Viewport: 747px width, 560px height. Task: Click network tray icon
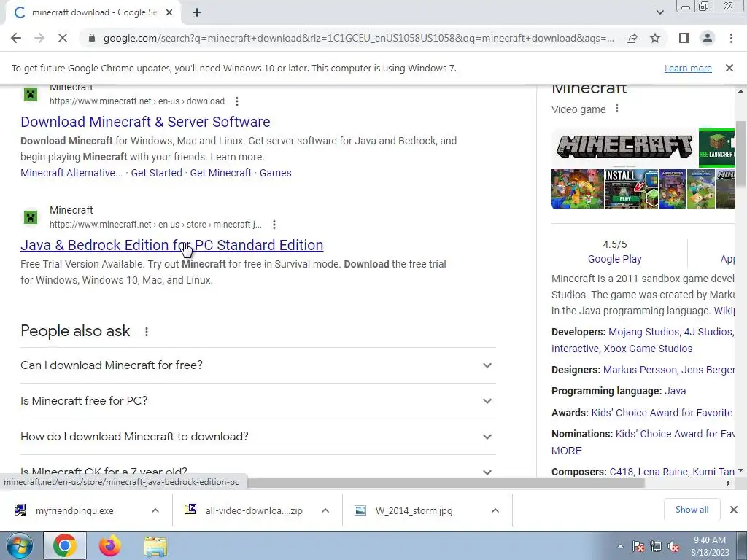[656, 546]
